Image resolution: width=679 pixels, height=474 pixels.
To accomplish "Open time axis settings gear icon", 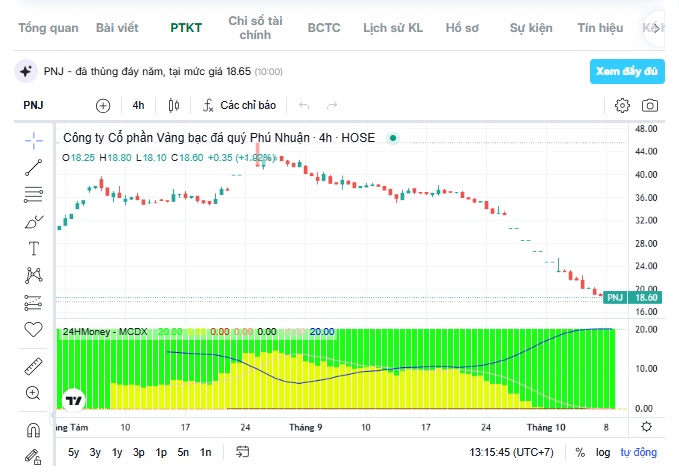I will coord(647,427).
